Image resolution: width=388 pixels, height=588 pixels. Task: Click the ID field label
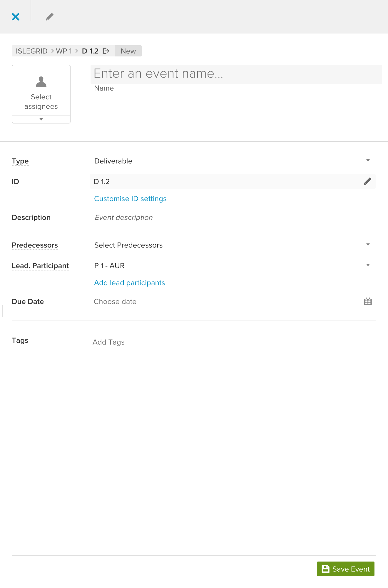point(15,182)
